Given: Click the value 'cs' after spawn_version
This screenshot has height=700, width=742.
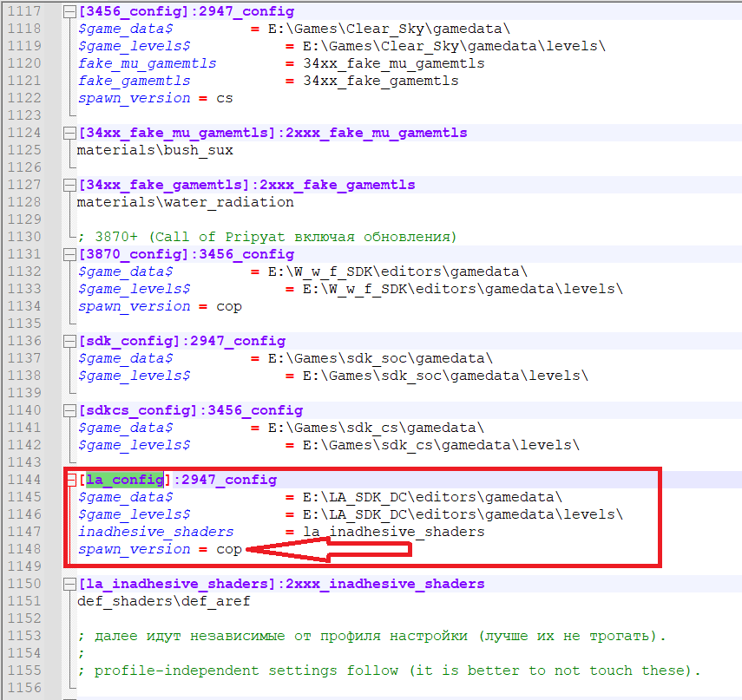Looking at the screenshot, I should pyautogui.click(x=225, y=98).
